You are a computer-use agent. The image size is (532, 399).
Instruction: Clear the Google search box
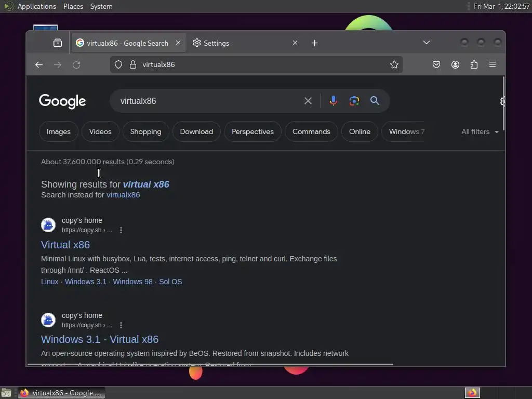click(308, 101)
